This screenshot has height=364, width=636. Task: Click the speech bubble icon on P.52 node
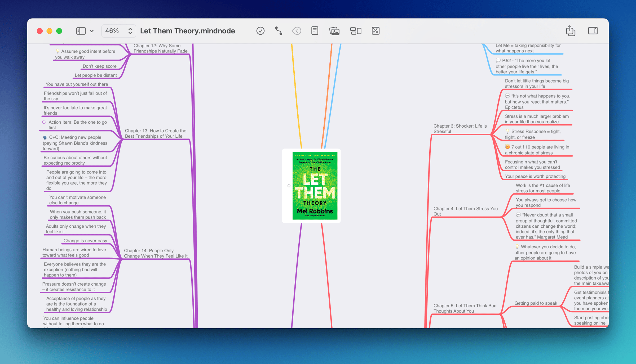(x=498, y=60)
